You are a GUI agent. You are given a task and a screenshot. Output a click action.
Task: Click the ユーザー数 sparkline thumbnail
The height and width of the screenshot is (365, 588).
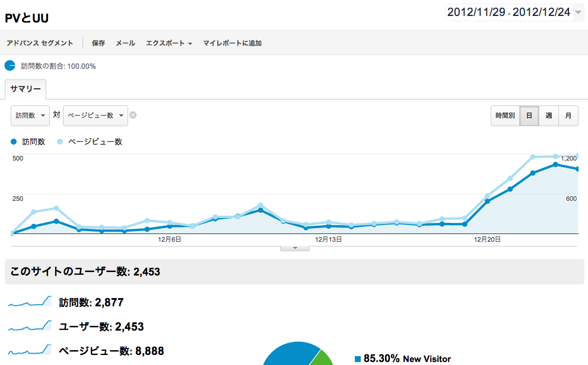(30, 326)
